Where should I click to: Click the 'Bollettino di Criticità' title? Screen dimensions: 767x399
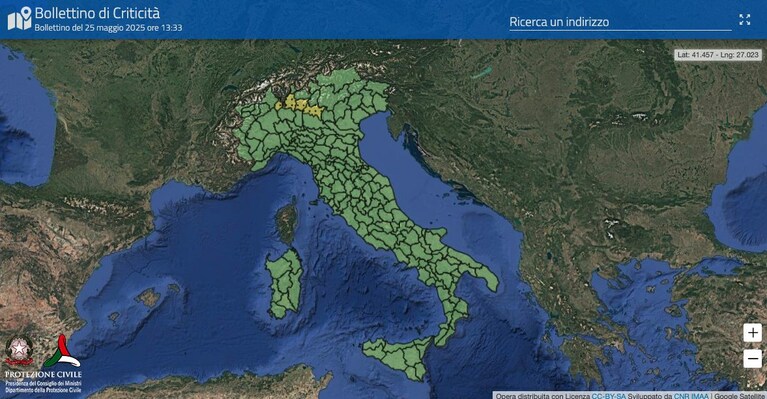click(97, 13)
